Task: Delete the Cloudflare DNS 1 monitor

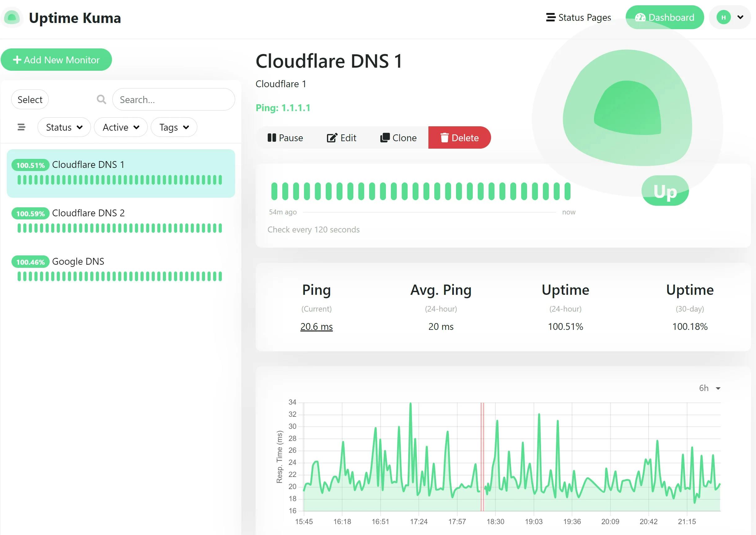Action: 459,138
